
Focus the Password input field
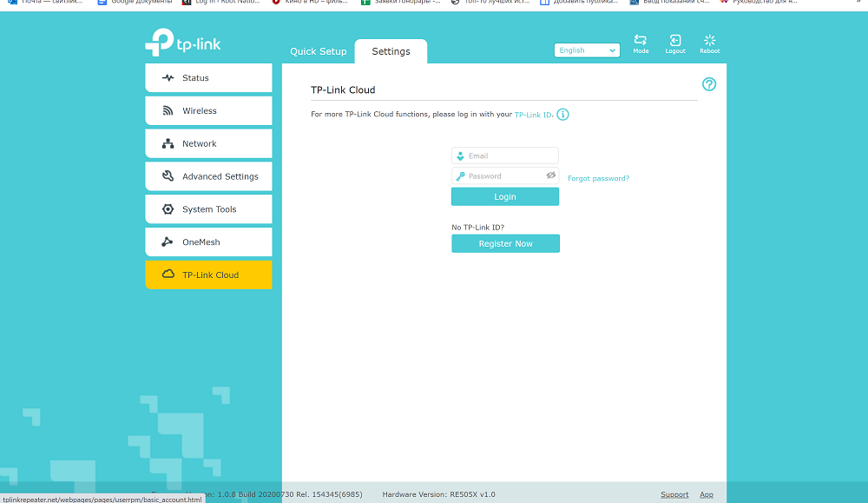coord(505,175)
